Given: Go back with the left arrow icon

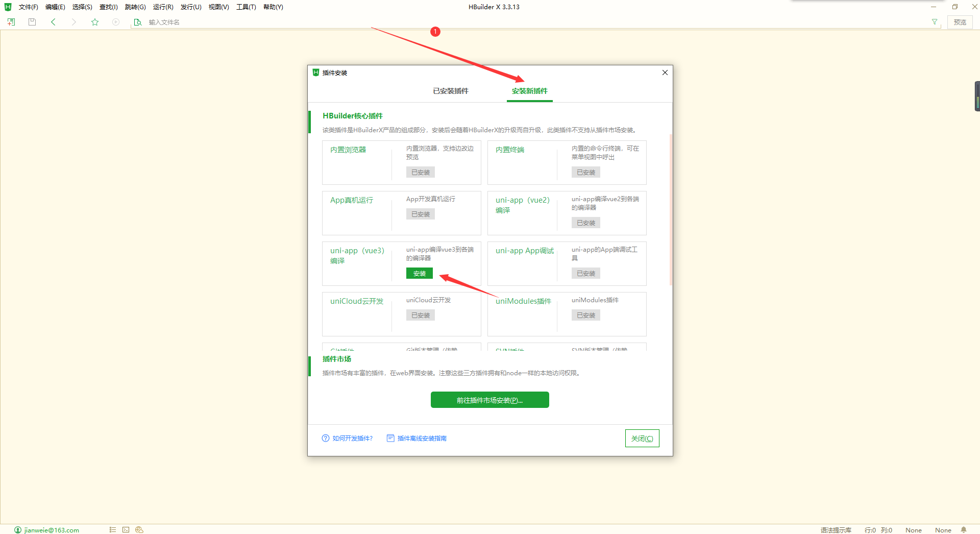Looking at the screenshot, I should tap(53, 22).
